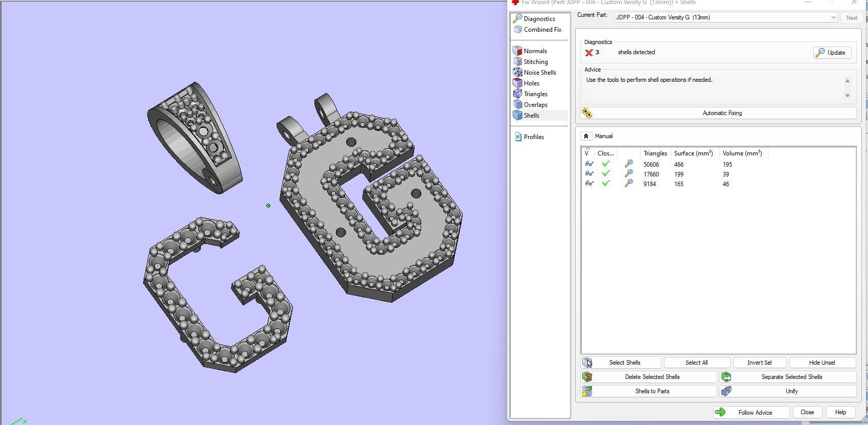This screenshot has width=868, height=425.
Task: Convert Shells to Parts
Action: pyautogui.click(x=649, y=391)
